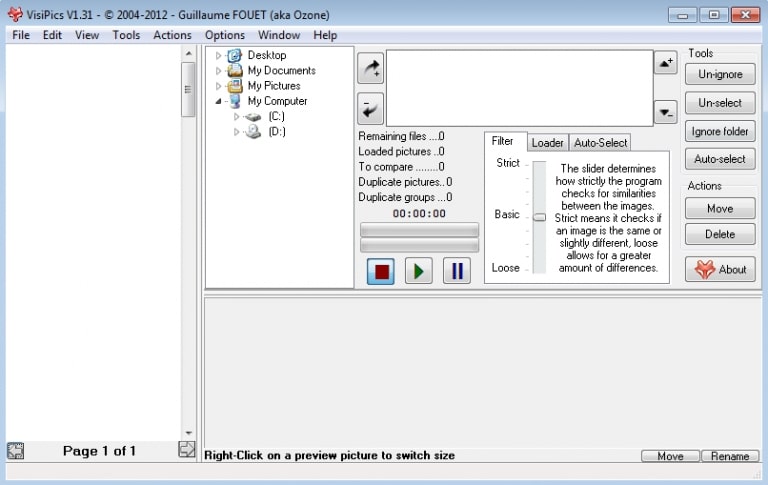768x485 pixels.
Task: Expand the My Documents tree node
Action: [x=219, y=71]
